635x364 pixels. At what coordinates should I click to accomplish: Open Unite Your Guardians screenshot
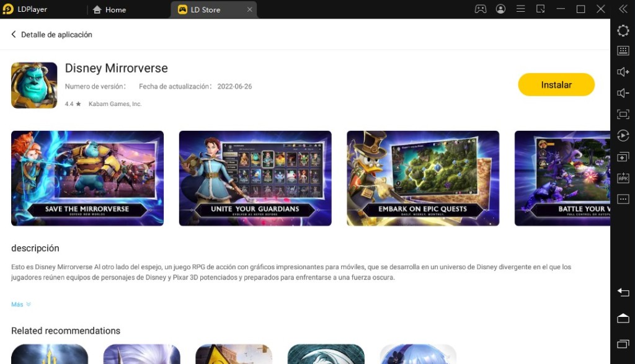[x=255, y=178]
